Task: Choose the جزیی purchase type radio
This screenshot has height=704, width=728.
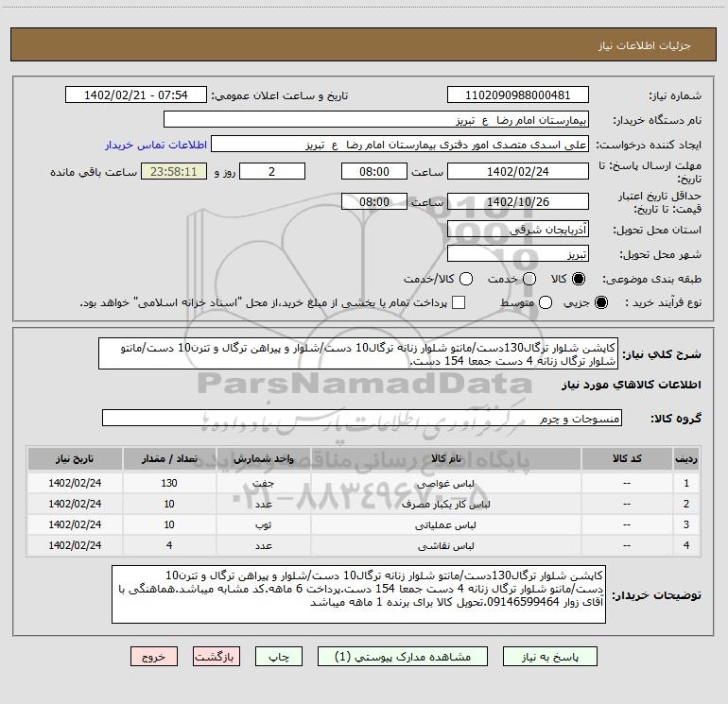Action: click(600, 302)
